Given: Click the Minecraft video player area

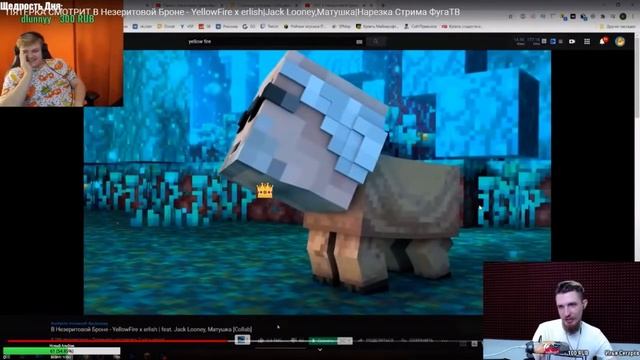Looking at the screenshot, I should point(317,182).
